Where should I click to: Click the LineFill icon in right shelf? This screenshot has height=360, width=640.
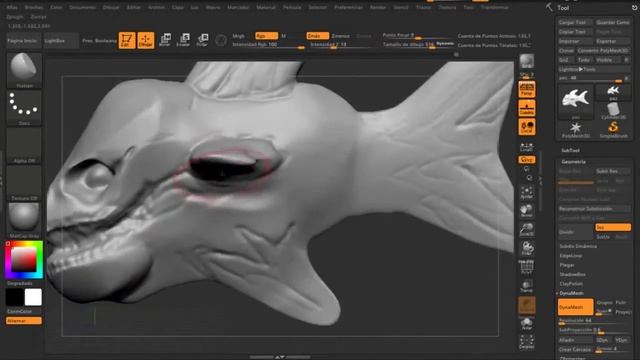point(527,147)
